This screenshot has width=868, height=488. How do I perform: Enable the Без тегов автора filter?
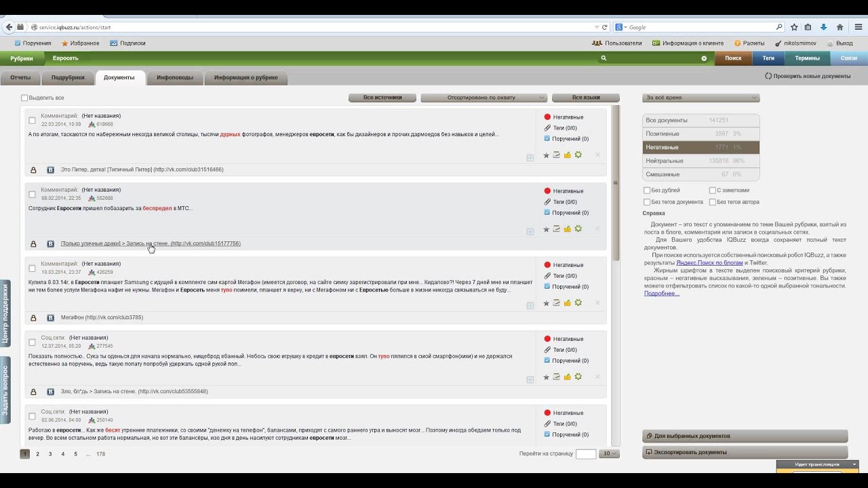713,202
